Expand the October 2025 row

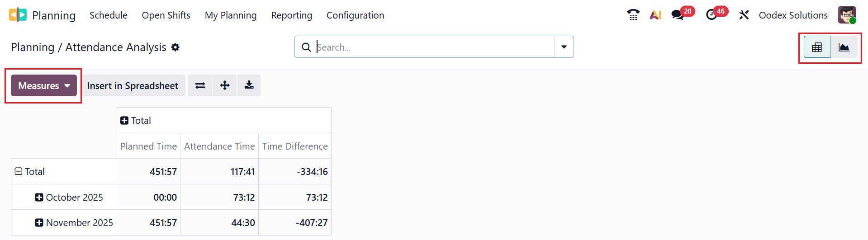click(x=39, y=198)
